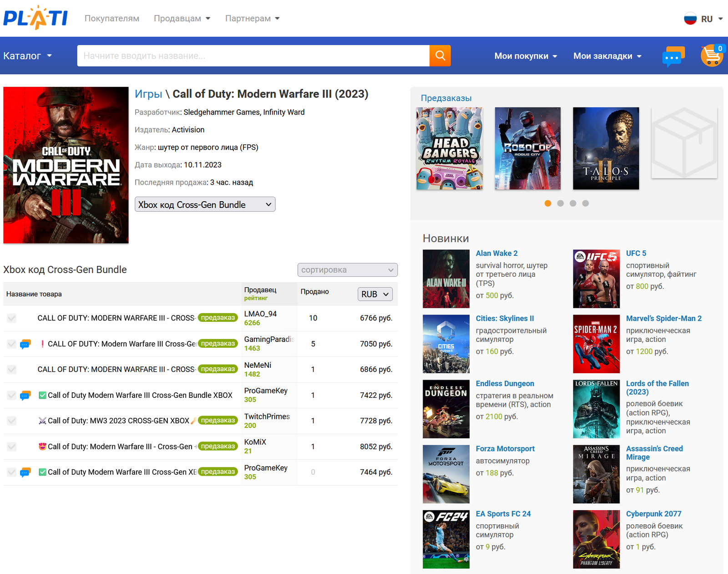Click Alan Wake 2 cover image
Image resolution: width=728 pixels, height=574 pixels.
(446, 279)
